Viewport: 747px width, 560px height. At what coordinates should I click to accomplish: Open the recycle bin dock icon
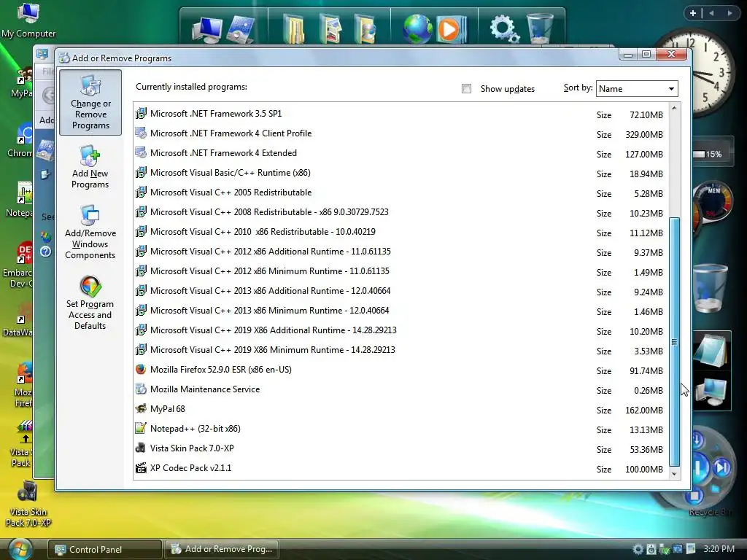(541, 28)
